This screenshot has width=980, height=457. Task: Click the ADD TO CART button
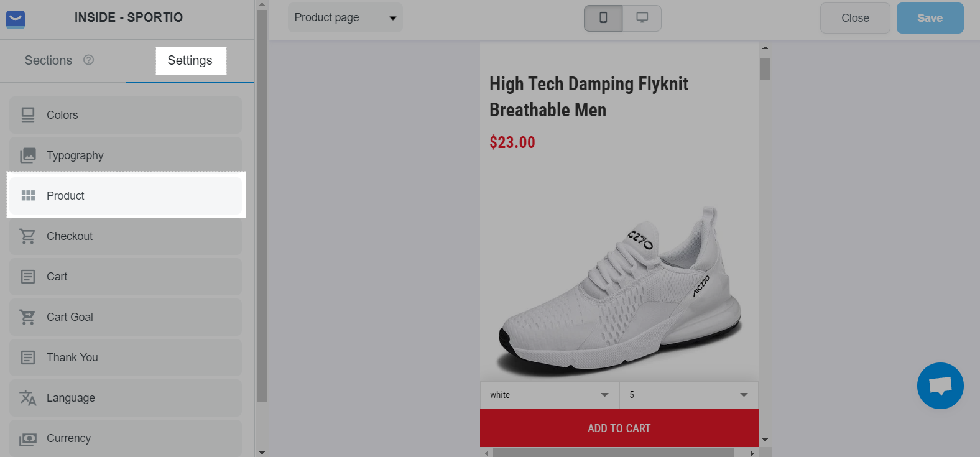pyautogui.click(x=619, y=428)
